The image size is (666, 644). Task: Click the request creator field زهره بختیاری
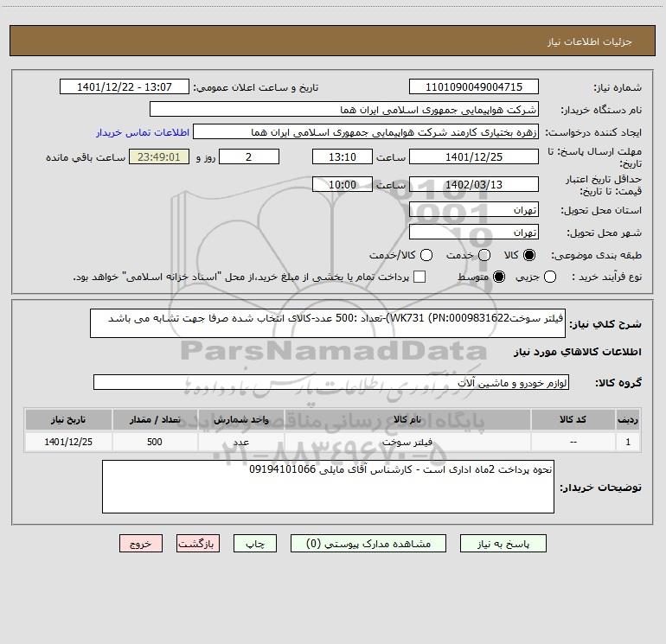(x=366, y=132)
